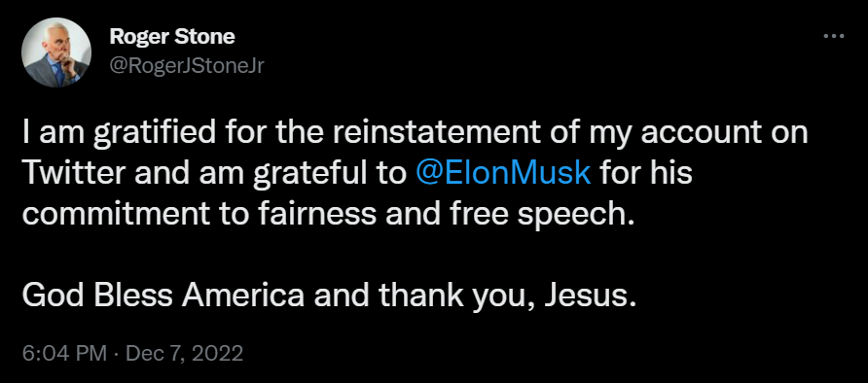
Task: Click the word "America" in the last line
Action: (243, 294)
